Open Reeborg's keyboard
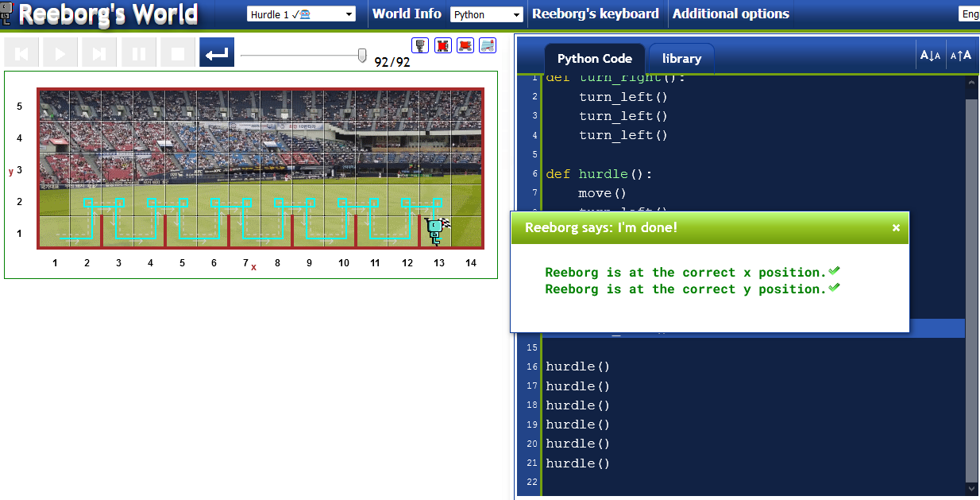The width and height of the screenshot is (980, 500). point(595,14)
